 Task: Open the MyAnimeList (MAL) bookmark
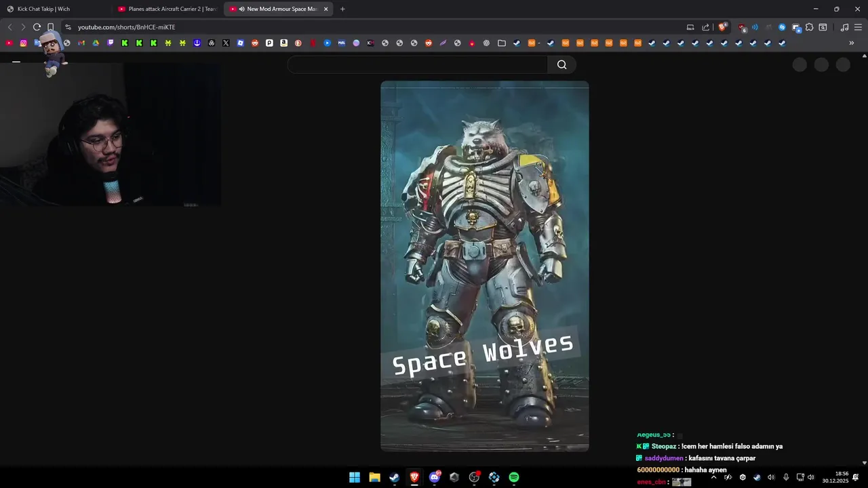tap(342, 43)
